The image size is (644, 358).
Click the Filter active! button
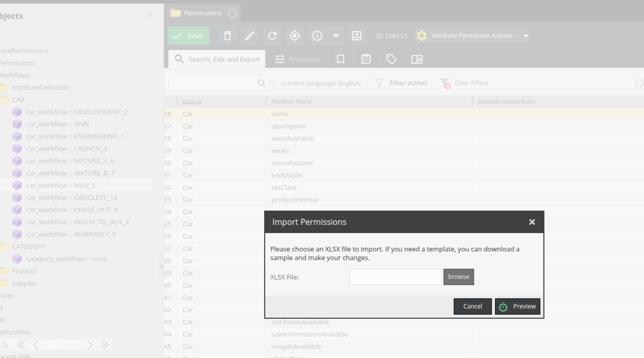coord(402,83)
